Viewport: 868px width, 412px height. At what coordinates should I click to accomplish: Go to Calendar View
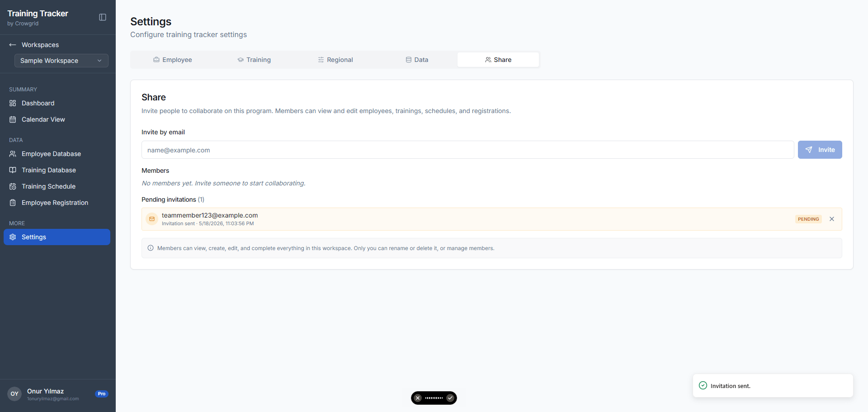tap(57, 119)
